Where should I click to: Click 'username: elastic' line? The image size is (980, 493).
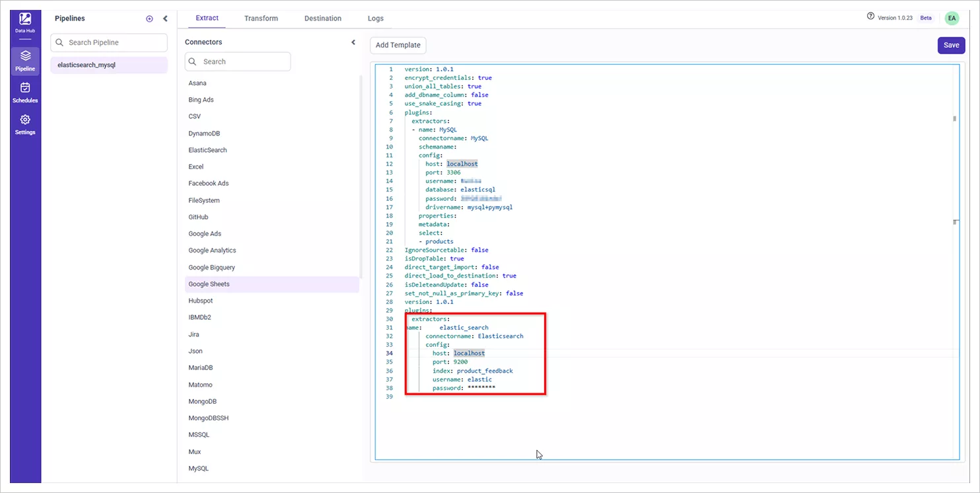coord(462,379)
